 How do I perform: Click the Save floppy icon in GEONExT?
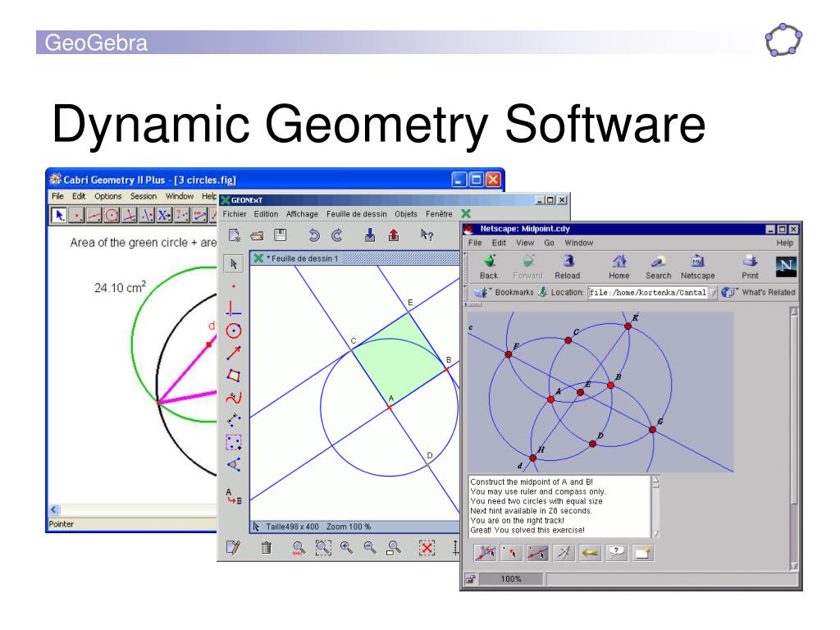point(281,235)
